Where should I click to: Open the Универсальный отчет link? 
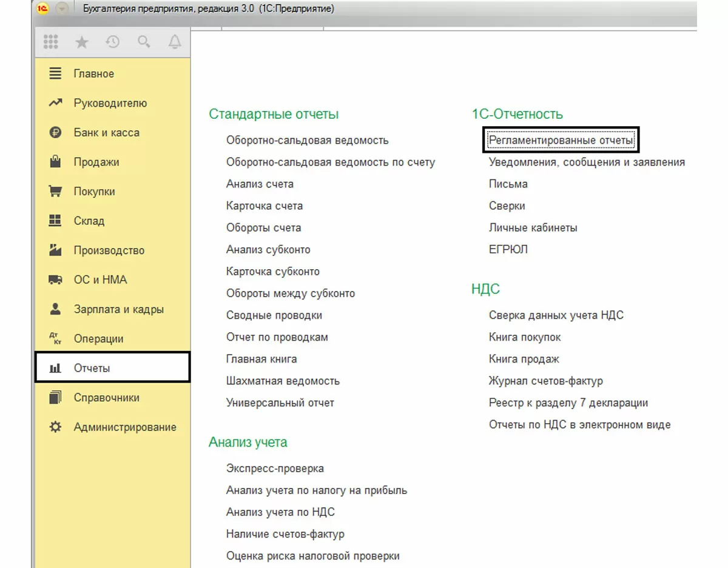pos(280,403)
